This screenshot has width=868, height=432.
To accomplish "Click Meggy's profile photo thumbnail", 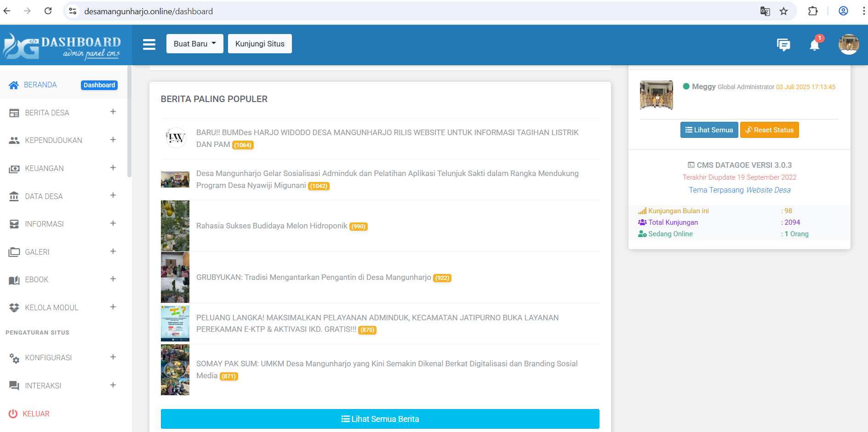I will point(657,95).
